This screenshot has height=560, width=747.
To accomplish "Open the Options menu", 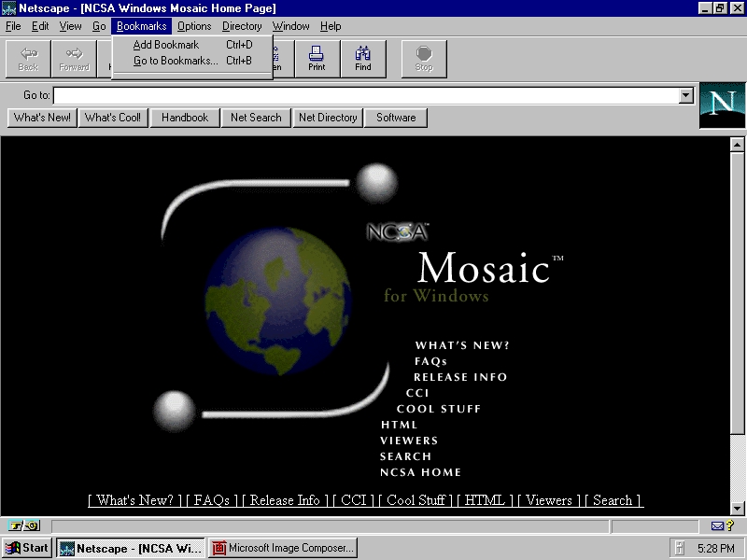I will (x=194, y=26).
